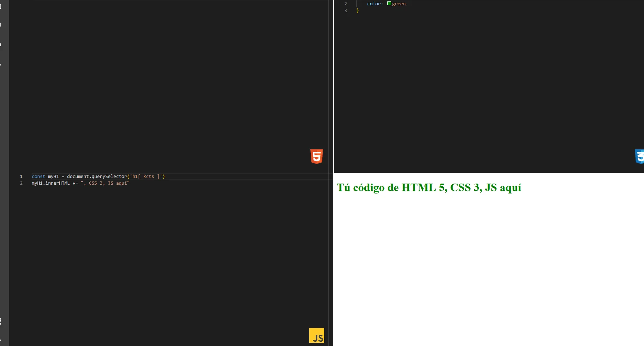Viewport: 644px width, 346px height.
Task: Click line number 2 in the JS editor
Action: click(21, 183)
